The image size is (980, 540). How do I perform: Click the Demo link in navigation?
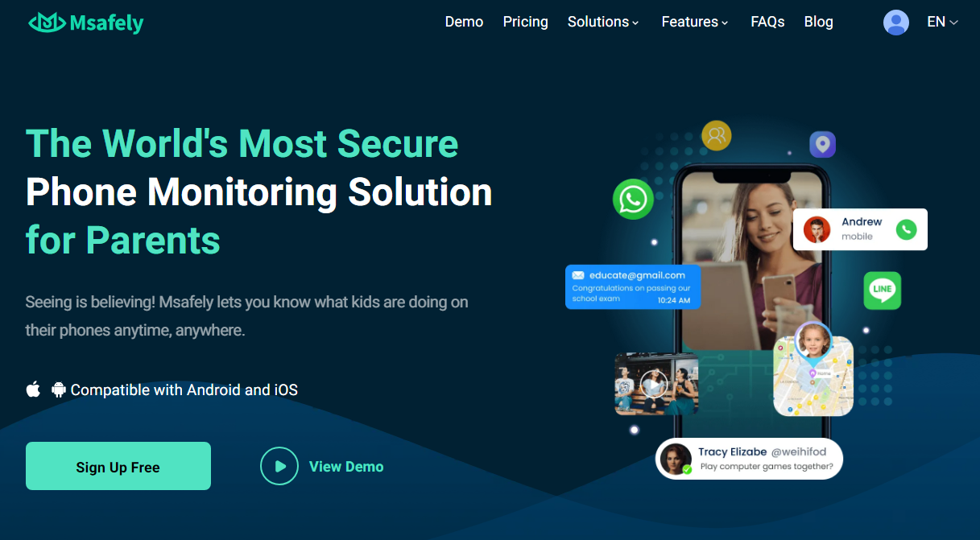tap(465, 22)
